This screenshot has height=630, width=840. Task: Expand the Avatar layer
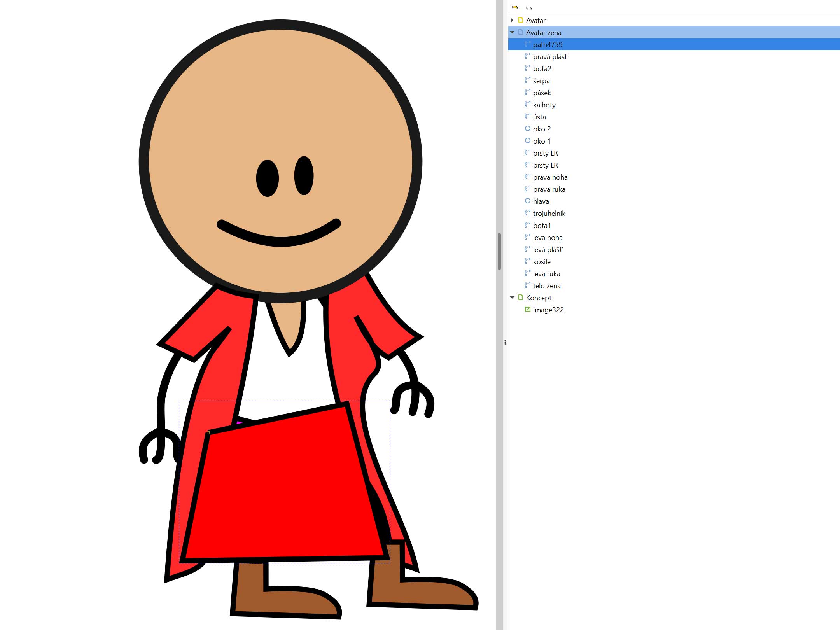[x=512, y=20]
